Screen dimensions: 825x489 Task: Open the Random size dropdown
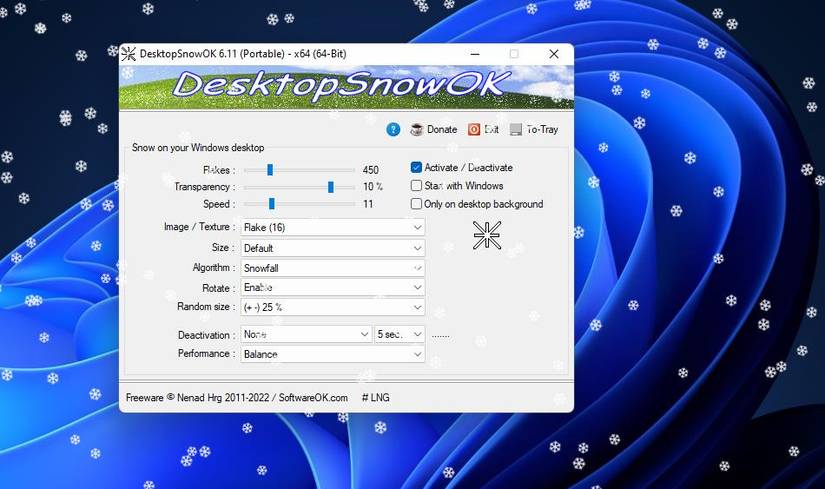click(x=333, y=307)
